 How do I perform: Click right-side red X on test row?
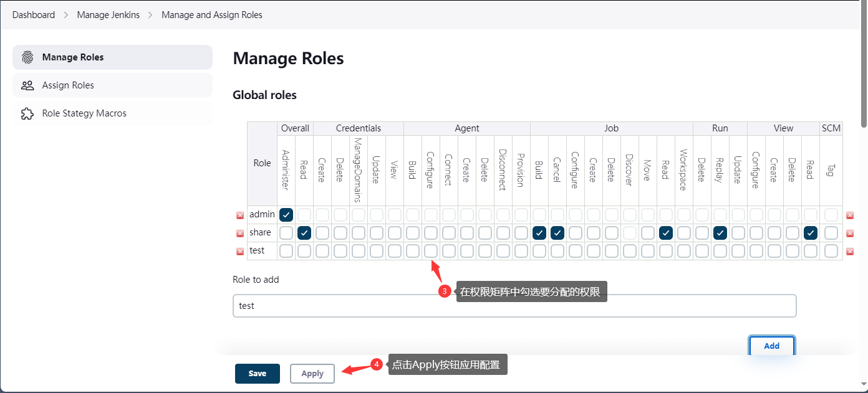pos(850,252)
